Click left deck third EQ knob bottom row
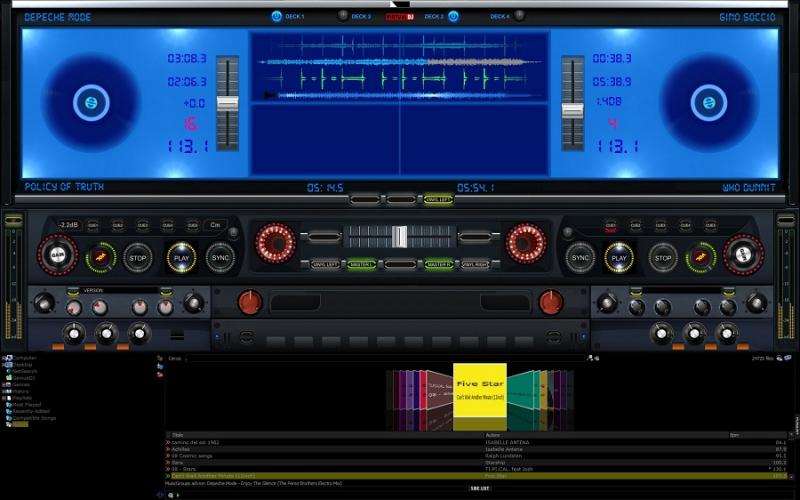Viewport: 800px width, 500px height. 139,333
